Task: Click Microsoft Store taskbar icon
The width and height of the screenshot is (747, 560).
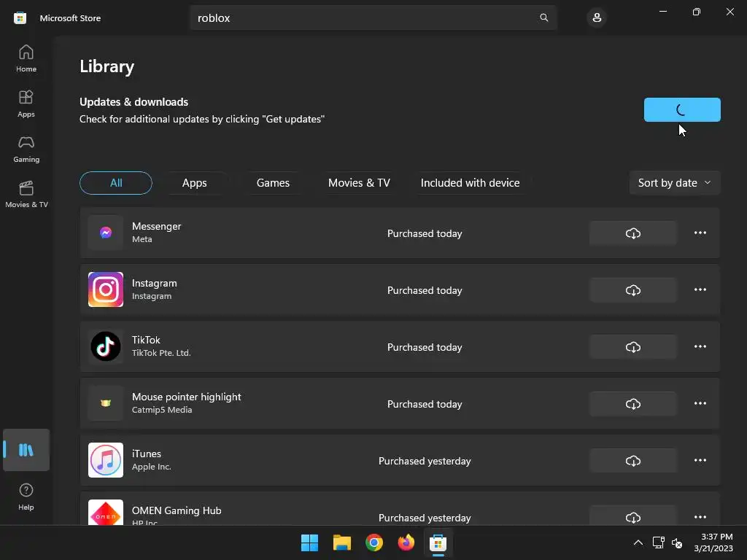Action: pyautogui.click(x=438, y=542)
